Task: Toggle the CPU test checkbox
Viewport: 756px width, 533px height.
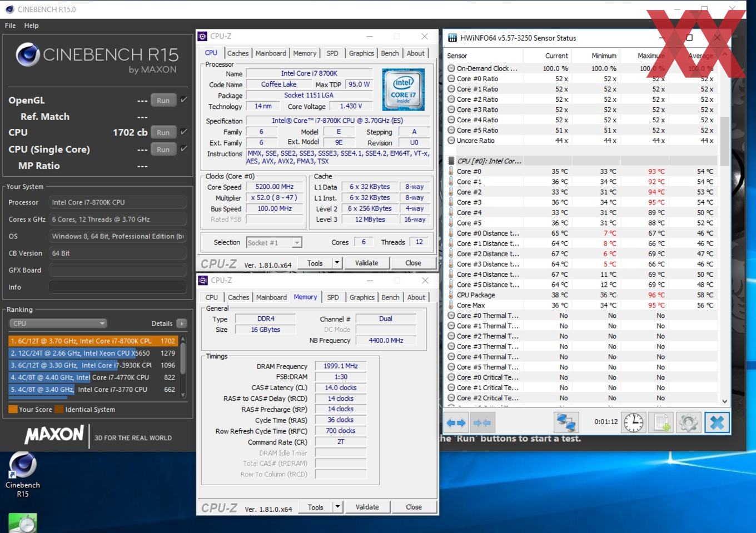Action: [184, 132]
